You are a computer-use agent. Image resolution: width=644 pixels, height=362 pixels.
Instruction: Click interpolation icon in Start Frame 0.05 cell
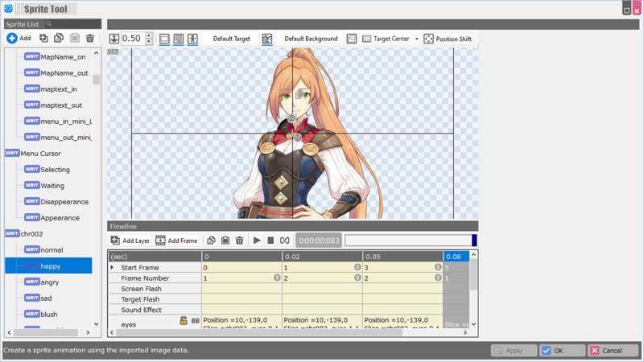(x=438, y=267)
